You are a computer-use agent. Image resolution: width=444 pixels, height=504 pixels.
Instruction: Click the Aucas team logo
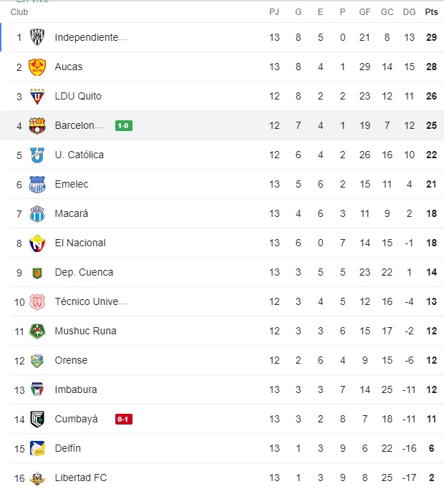click(37, 67)
